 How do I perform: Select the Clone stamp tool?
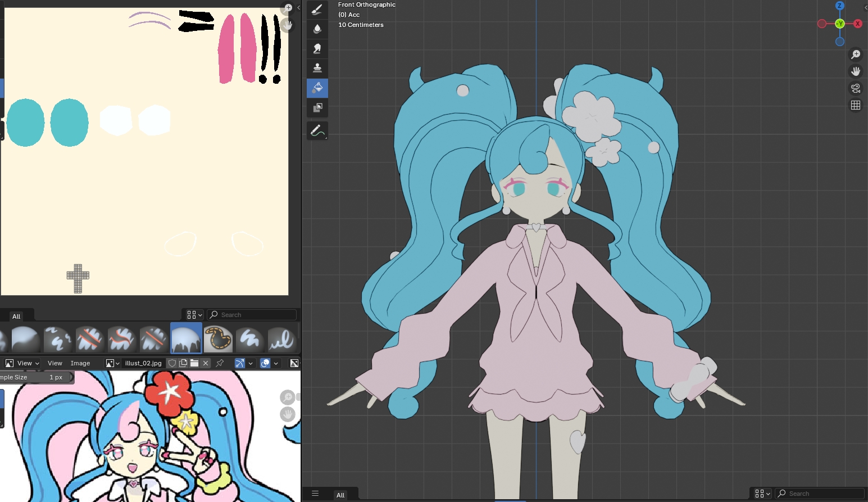[x=317, y=68]
